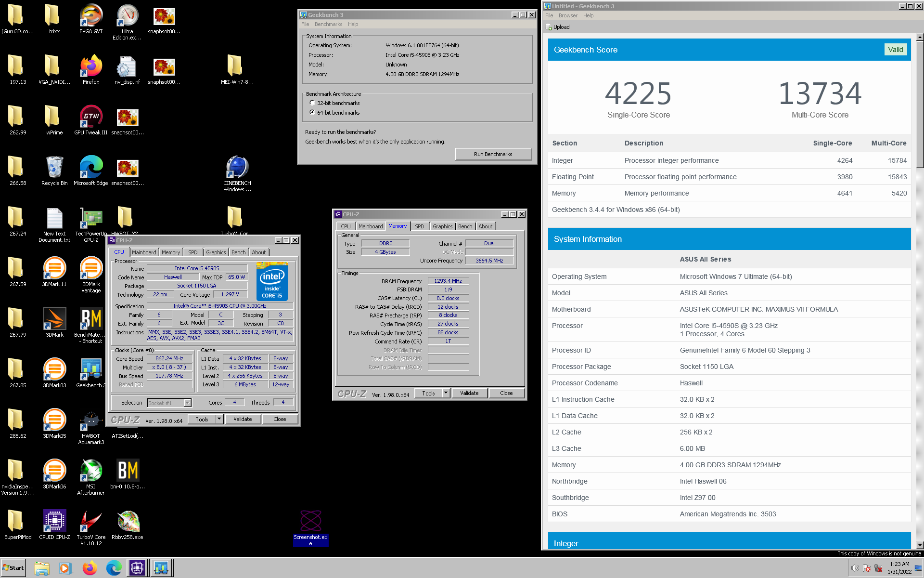The width and height of the screenshot is (924, 578).
Task: Click the Tools button in CPU-Z Memory window
Action: click(x=428, y=393)
